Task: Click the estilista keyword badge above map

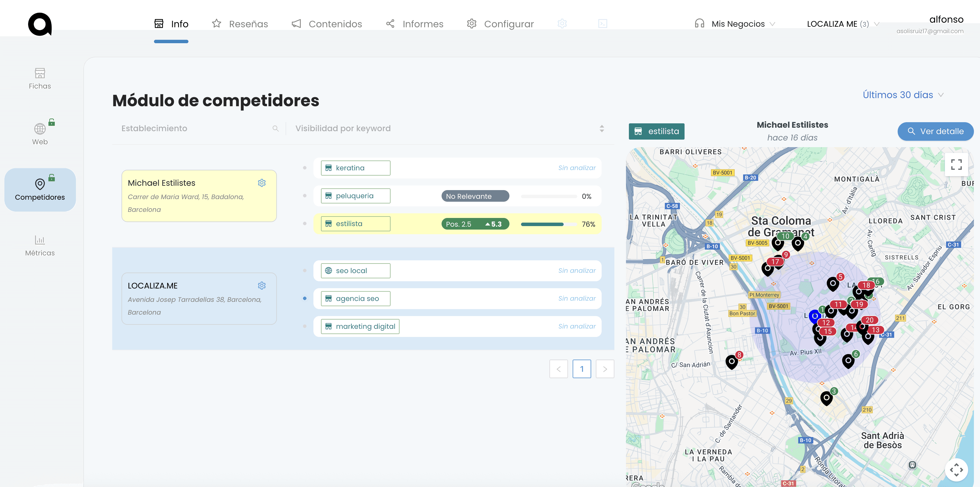Action: [657, 131]
